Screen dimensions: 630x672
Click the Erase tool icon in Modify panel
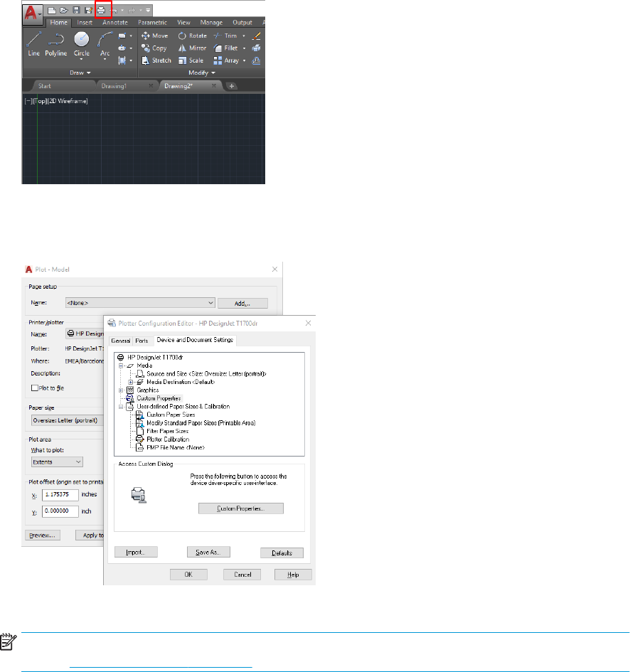click(256, 36)
